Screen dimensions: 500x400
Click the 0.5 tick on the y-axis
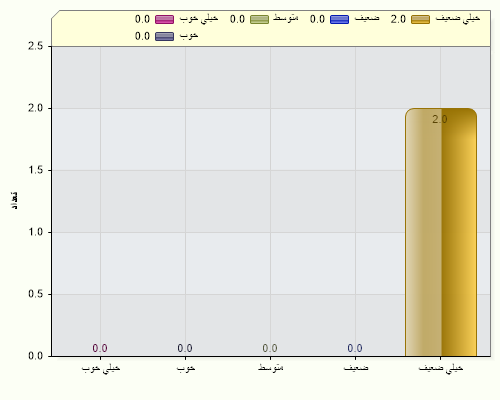[x=36, y=294]
